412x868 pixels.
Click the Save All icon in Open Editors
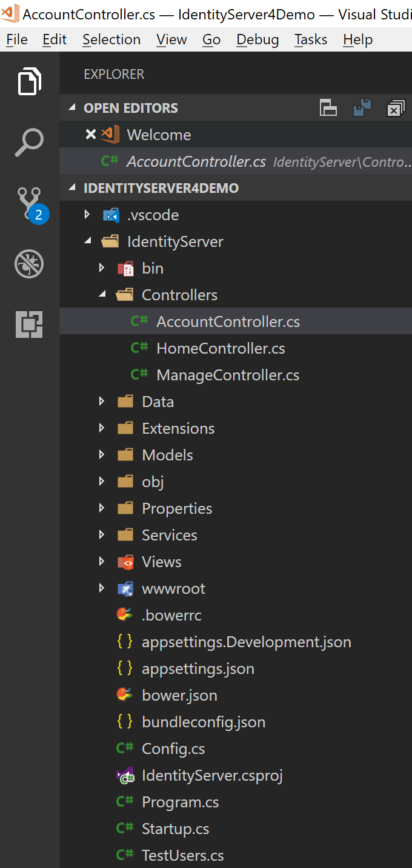point(362,108)
